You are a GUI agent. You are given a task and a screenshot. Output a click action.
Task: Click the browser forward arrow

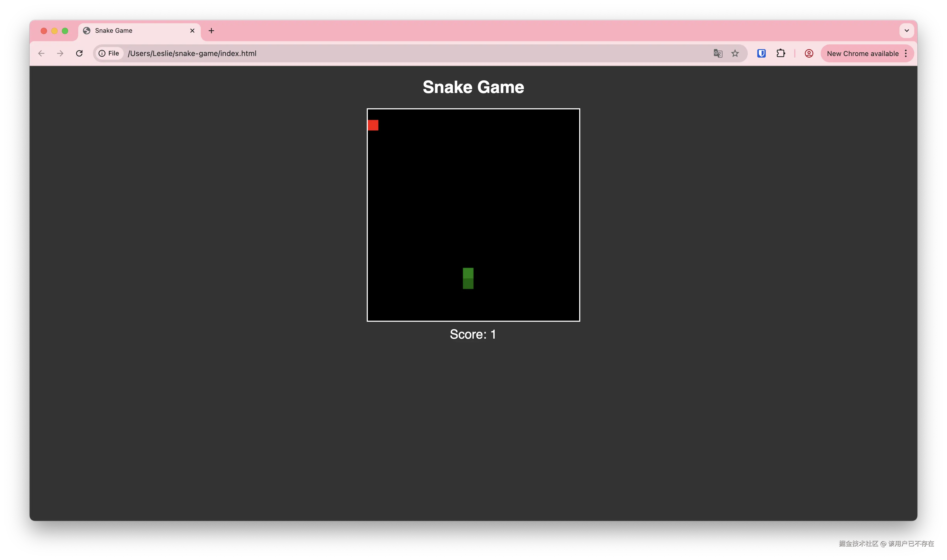pos(60,53)
